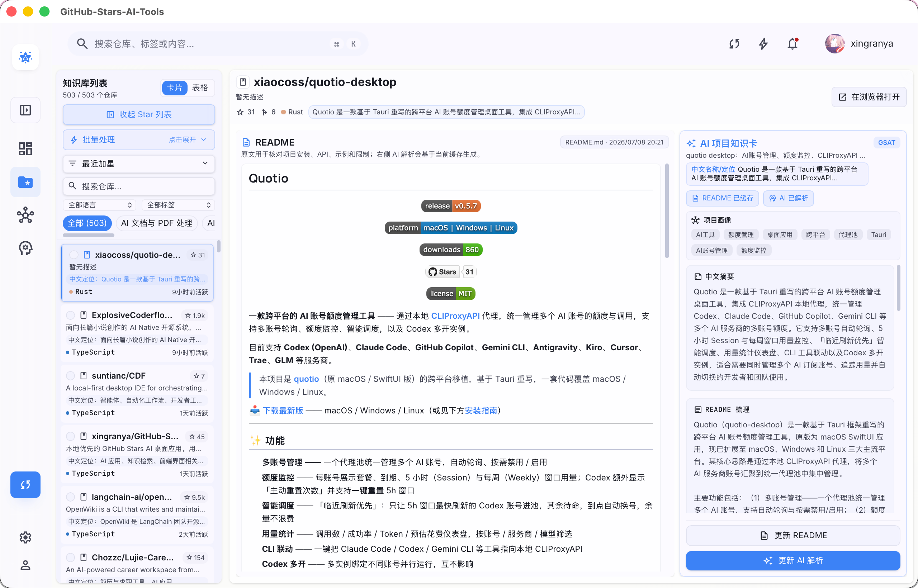
Task: Select the AI 文档与 PDF 处理 category tab
Action: [157, 223]
